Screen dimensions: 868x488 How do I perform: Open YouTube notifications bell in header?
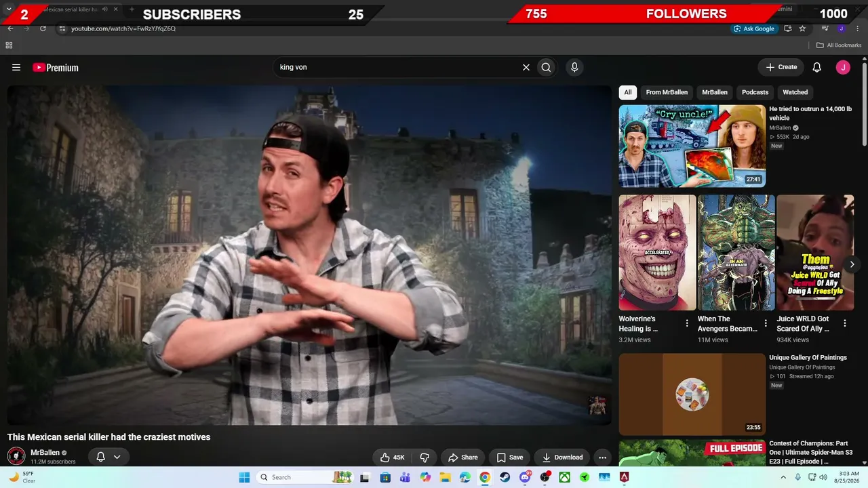tap(817, 67)
